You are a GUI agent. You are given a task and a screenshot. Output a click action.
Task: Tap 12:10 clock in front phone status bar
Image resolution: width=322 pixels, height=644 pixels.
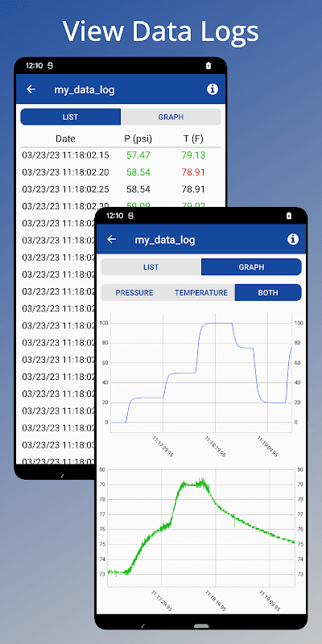coord(115,215)
